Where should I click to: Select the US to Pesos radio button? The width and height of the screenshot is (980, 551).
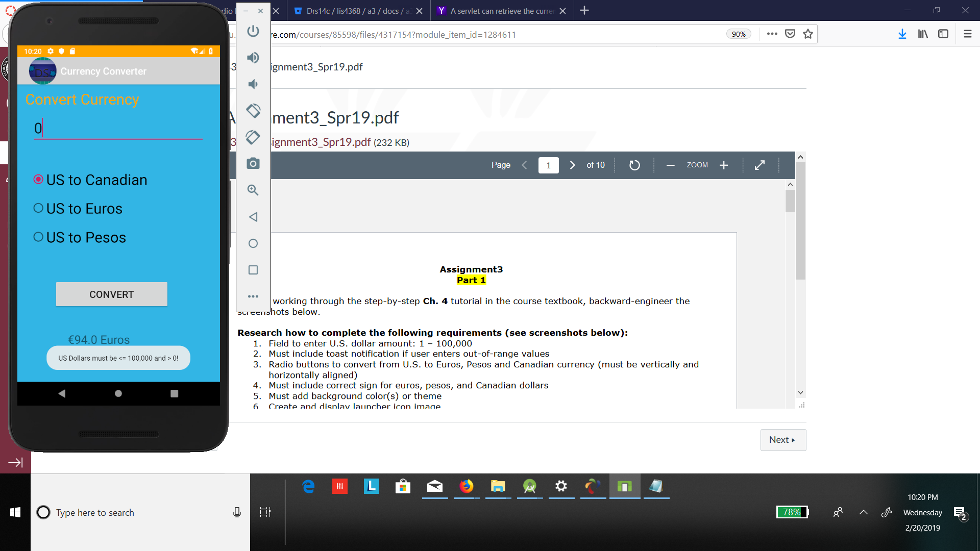pos(38,237)
